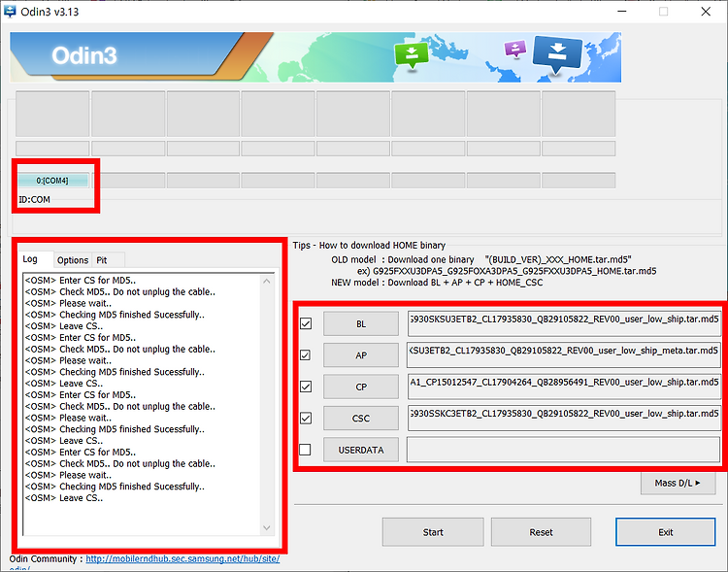The image size is (728, 572).
Task: Click the ID:COM label
Action: [34, 200]
